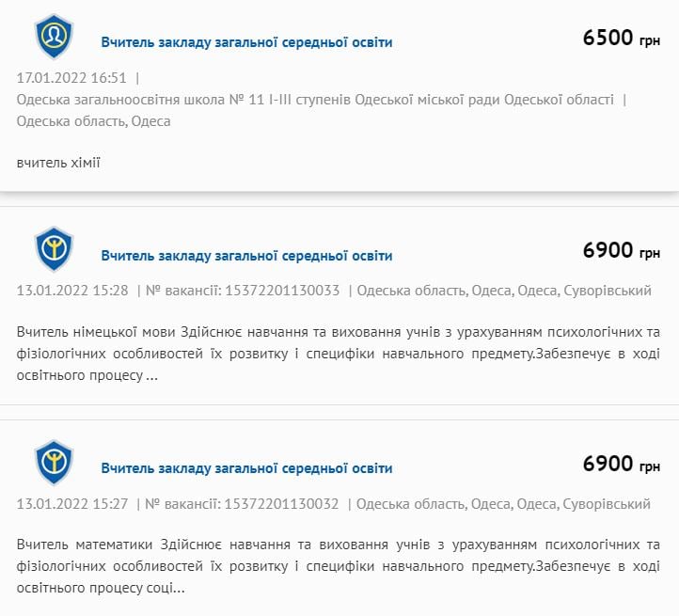Click the employment service logo of the math teacher vacancy
679x616 pixels.
55,463
